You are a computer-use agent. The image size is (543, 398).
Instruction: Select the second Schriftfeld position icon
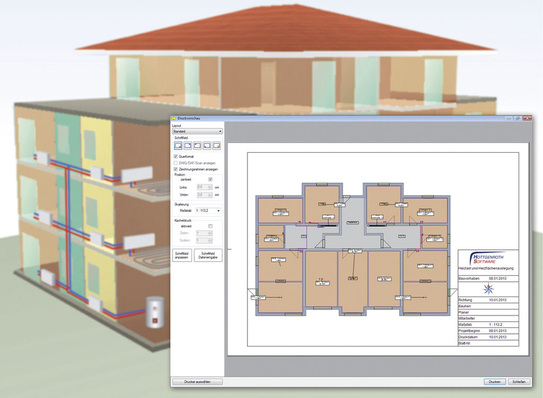tap(188, 146)
